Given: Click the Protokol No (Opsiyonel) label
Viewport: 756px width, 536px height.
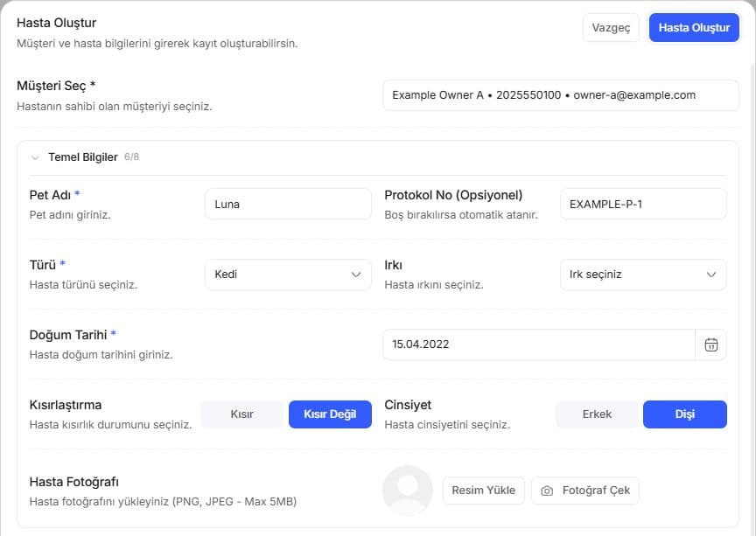Looking at the screenshot, I should click(453, 195).
